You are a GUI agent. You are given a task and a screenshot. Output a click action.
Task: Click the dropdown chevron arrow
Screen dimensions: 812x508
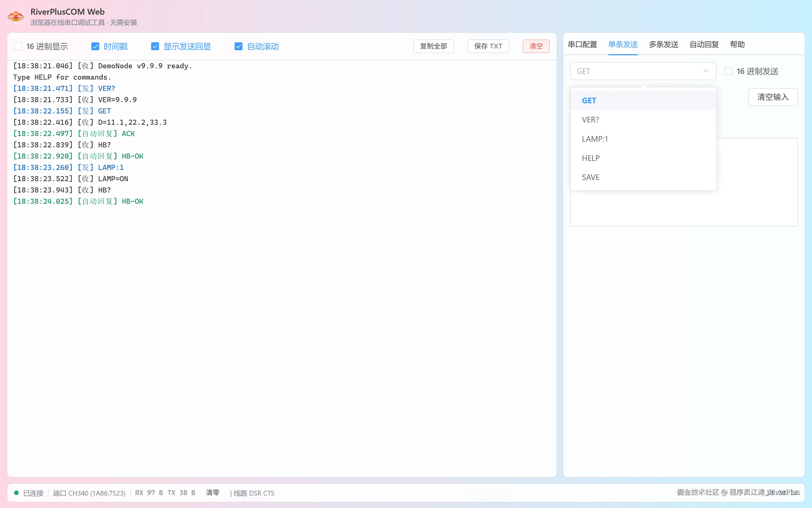706,71
